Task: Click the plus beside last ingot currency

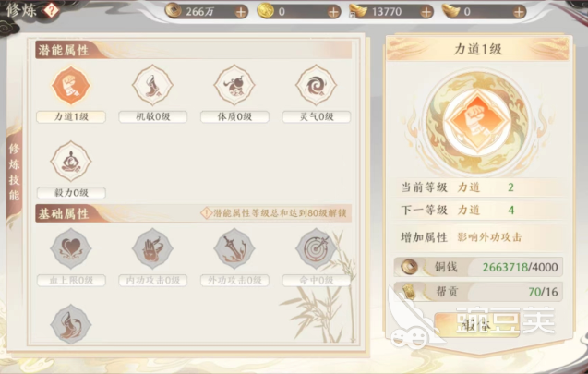Action: pos(519,12)
